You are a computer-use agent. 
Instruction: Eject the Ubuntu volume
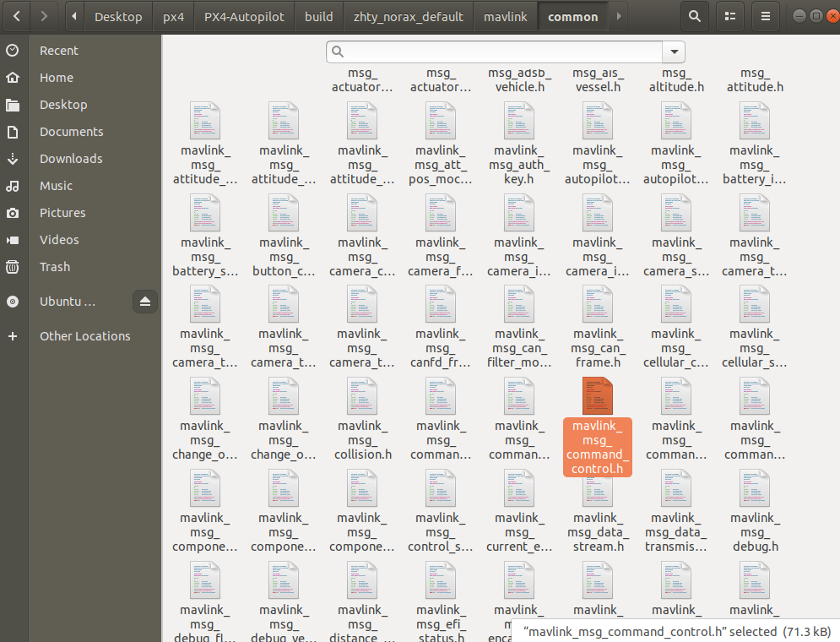click(144, 302)
